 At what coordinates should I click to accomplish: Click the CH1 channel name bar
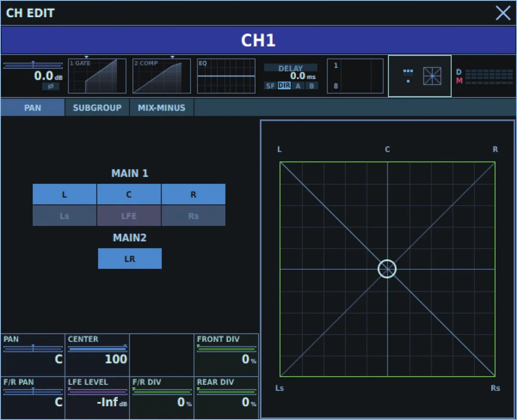(x=258, y=40)
